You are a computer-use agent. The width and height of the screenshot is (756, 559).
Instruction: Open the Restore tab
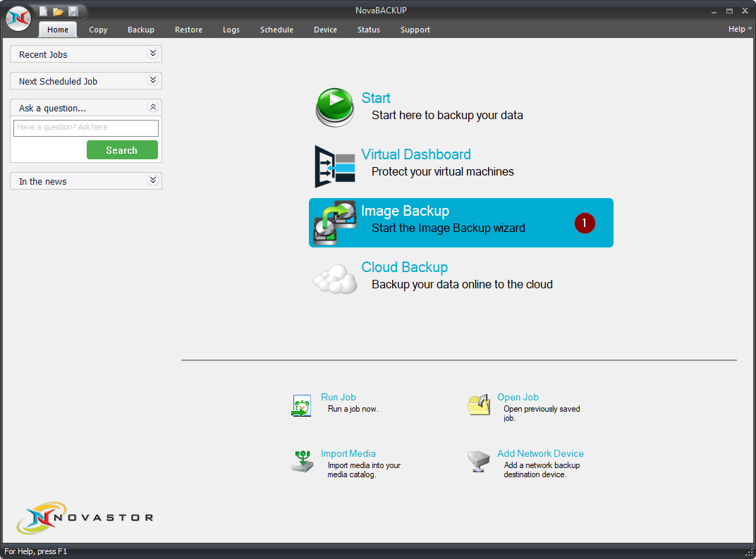(x=188, y=30)
